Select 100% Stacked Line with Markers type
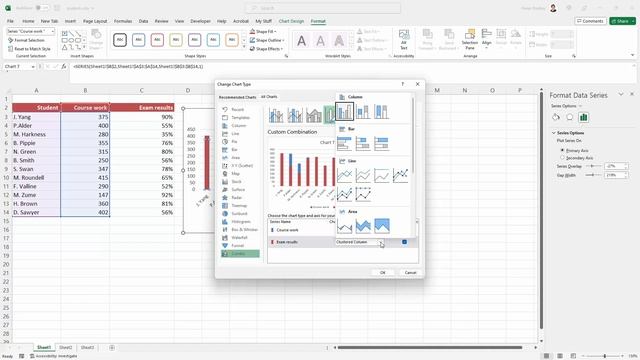640x360 pixels. (x=362, y=194)
